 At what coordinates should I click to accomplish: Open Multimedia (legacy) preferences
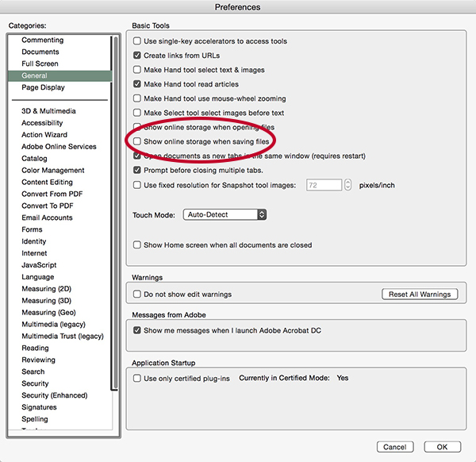click(x=53, y=325)
